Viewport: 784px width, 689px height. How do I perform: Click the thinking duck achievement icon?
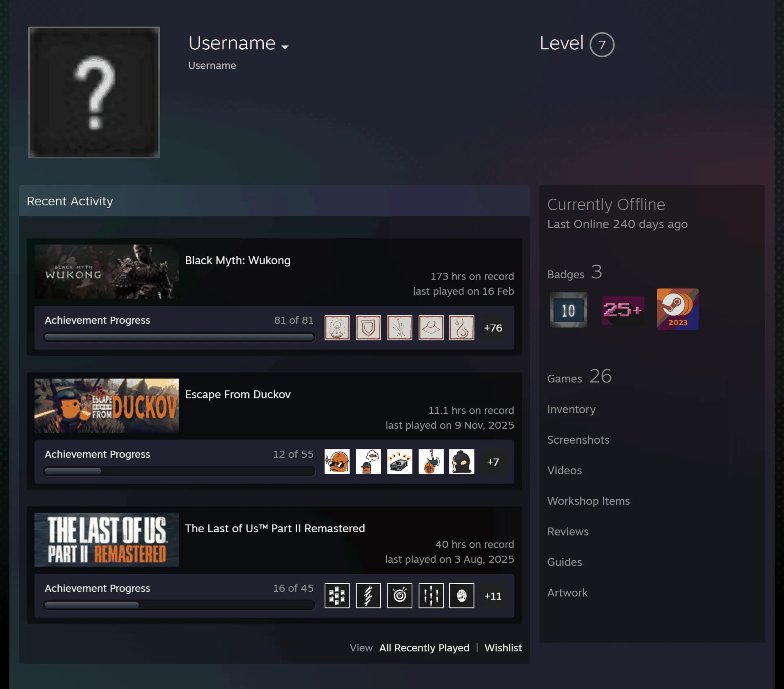click(368, 461)
